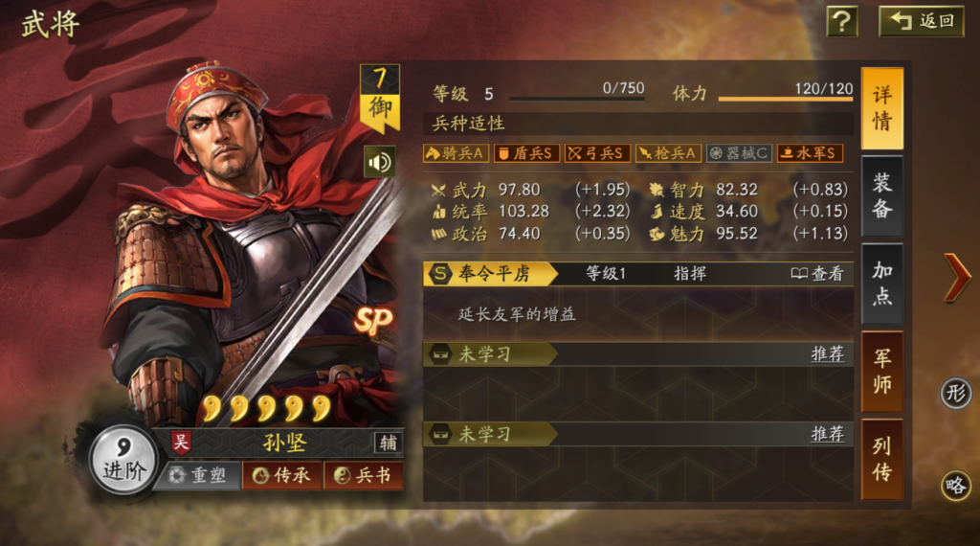
Task: Select the 水军S navy aptitude badge
Action: [x=810, y=153]
